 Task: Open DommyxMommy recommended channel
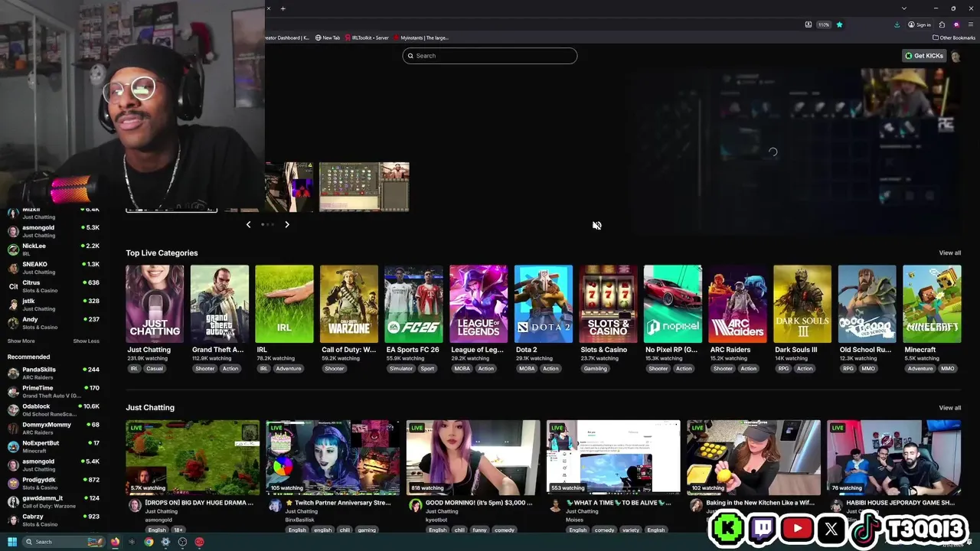[54, 428]
